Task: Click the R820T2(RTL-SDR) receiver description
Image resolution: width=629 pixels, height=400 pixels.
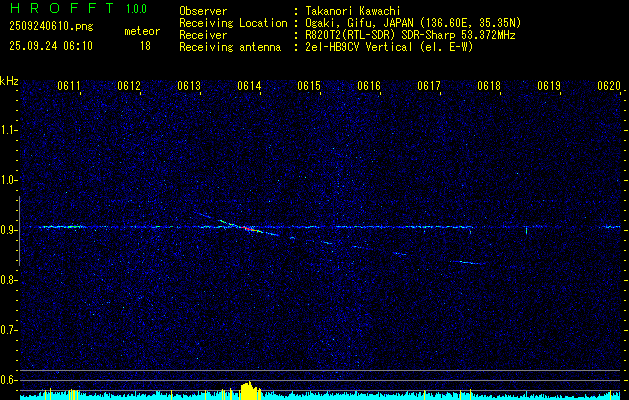Action: [x=410, y=35]
